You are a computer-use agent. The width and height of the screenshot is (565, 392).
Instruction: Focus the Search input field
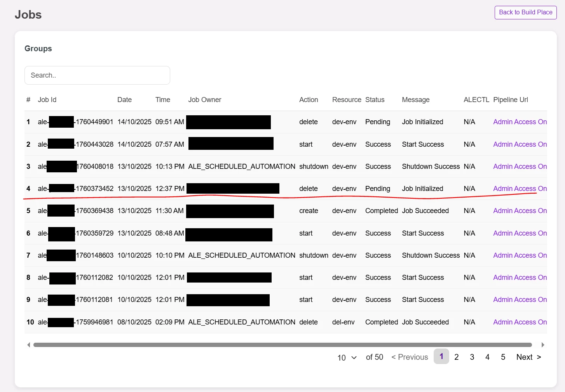click(97, 75)
